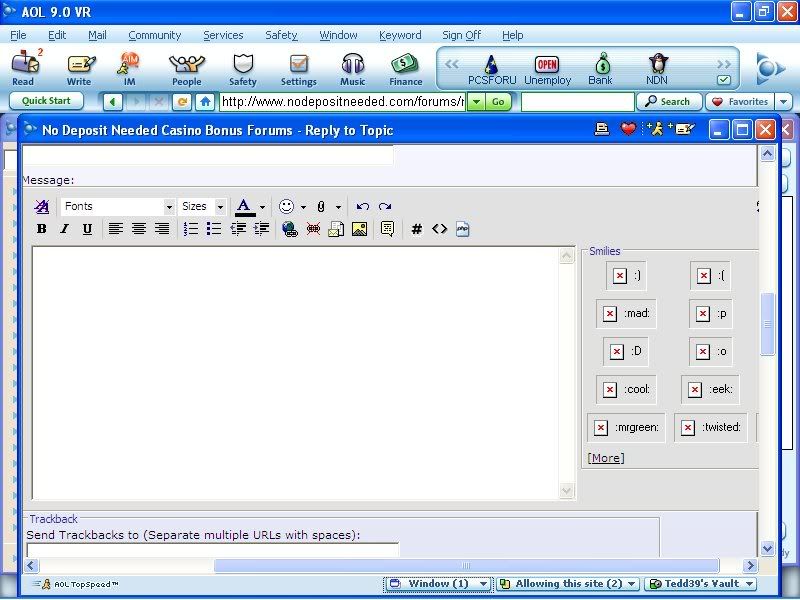
Task: Undo last edit in message editor
Action: coord(363,207)
